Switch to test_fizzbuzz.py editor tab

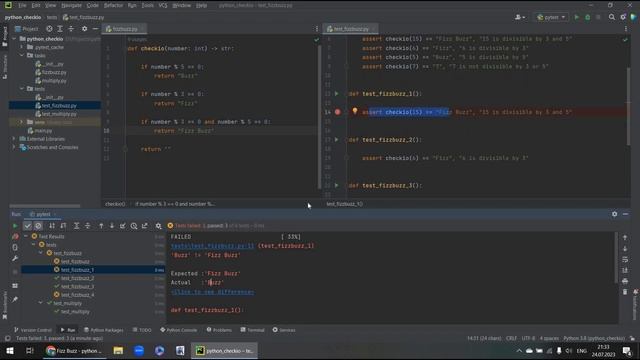(351, 29)
